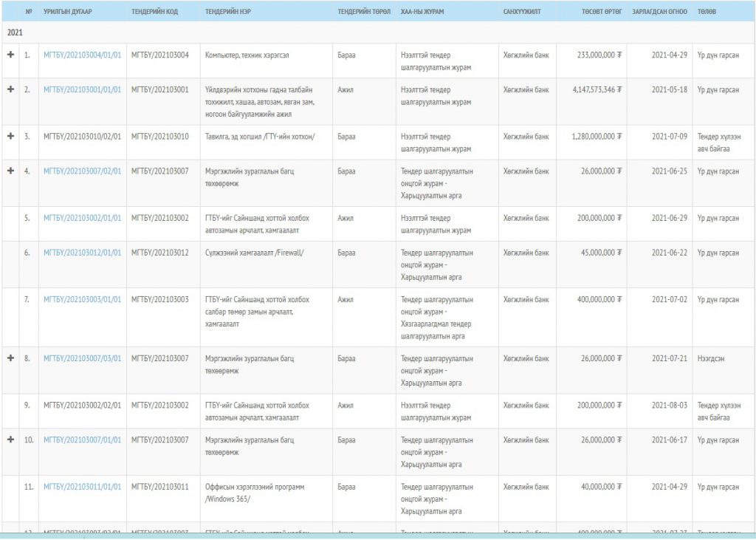Click announcement date 2021-07-09
The image size is (756, 540).
pyautogui.click(x=670, y=137)
